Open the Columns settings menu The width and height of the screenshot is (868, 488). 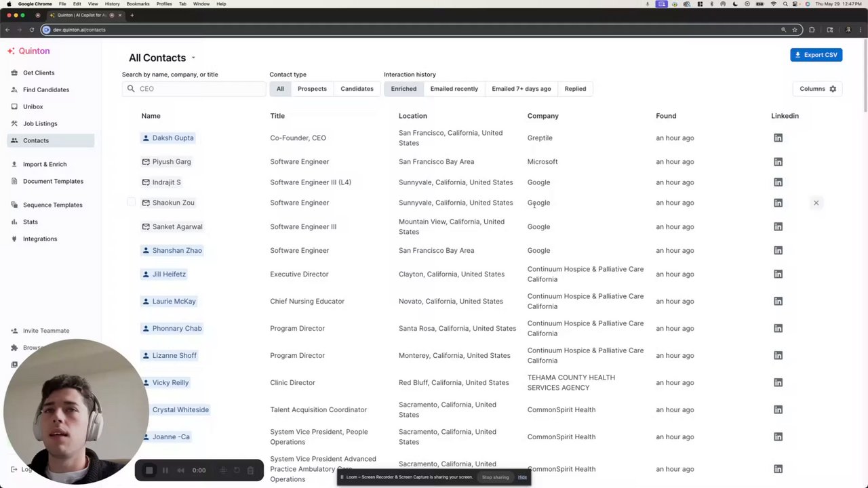[818, 89]
